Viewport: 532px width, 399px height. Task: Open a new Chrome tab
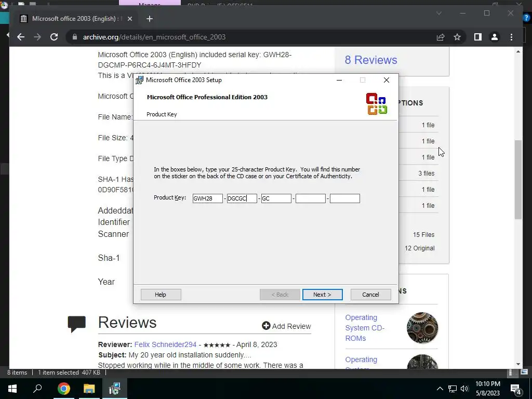(150, 19)
